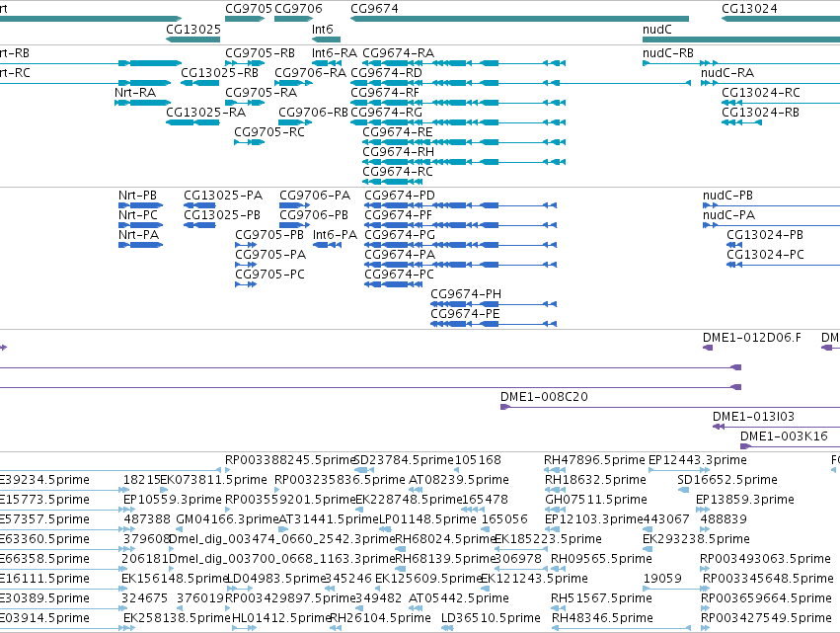
Task: Click the EP12443.3prime EST label
Action: (x=698, y=461)
